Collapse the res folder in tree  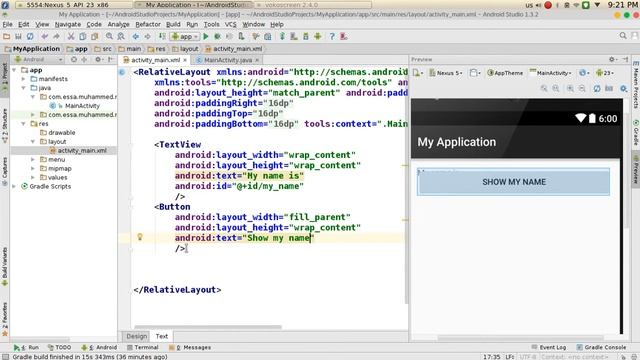tap(23, 123)
